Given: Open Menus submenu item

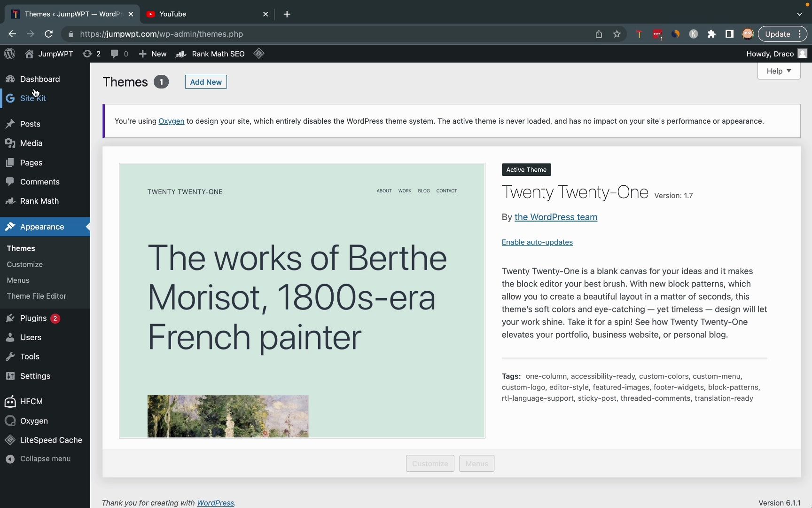Looking at the screenshot, I should point(18,280).
